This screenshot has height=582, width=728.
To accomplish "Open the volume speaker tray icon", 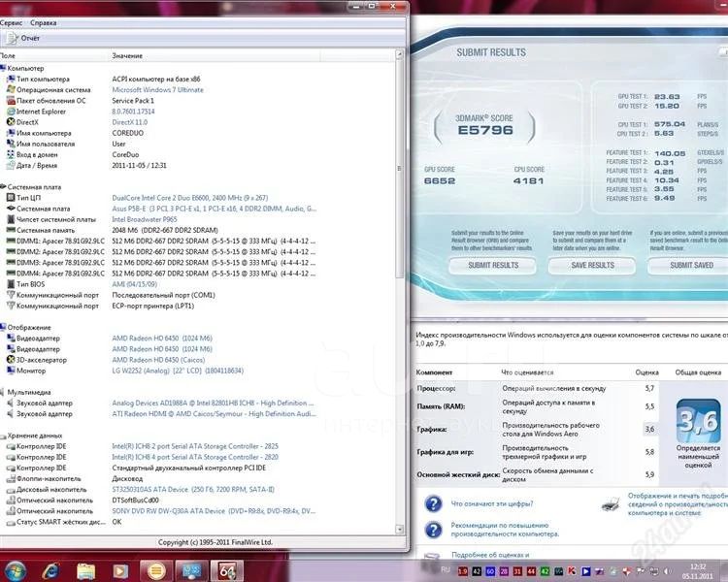I will [668, 571].
